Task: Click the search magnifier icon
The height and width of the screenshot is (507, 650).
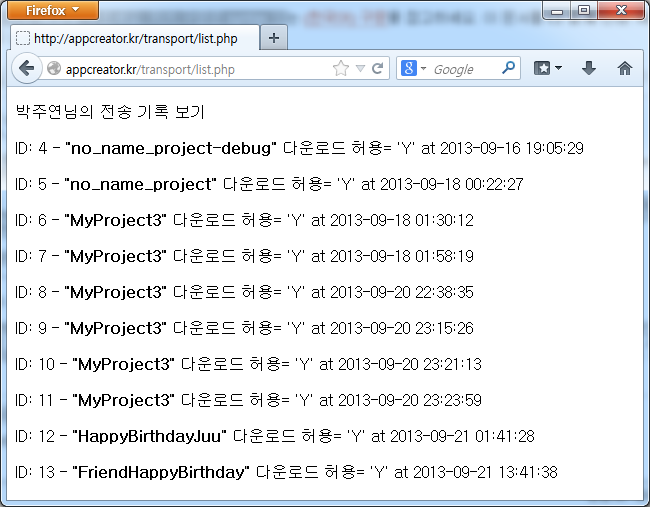Action: (508, 68)
